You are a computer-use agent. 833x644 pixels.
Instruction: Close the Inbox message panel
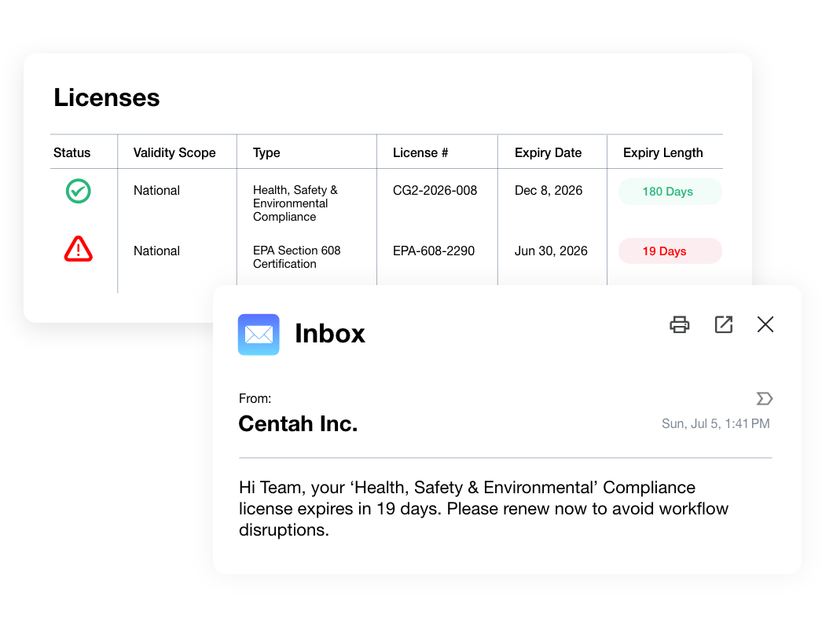pyautogui.click(x=765, y=324)
